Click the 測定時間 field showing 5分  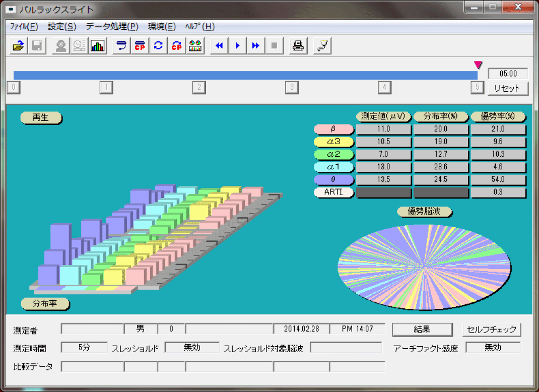pyautogui.click(x=84, y=348)
